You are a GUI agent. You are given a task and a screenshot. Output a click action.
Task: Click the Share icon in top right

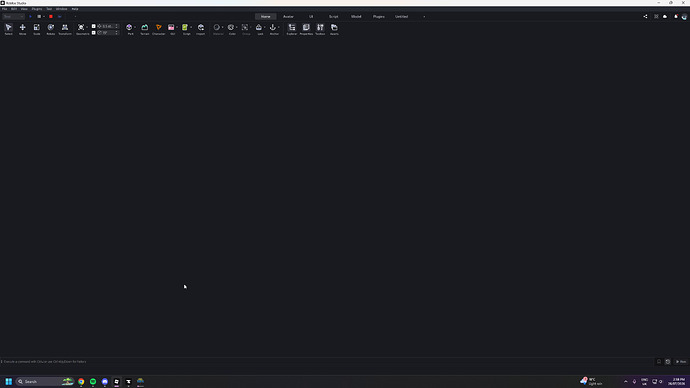pos(646,16)
